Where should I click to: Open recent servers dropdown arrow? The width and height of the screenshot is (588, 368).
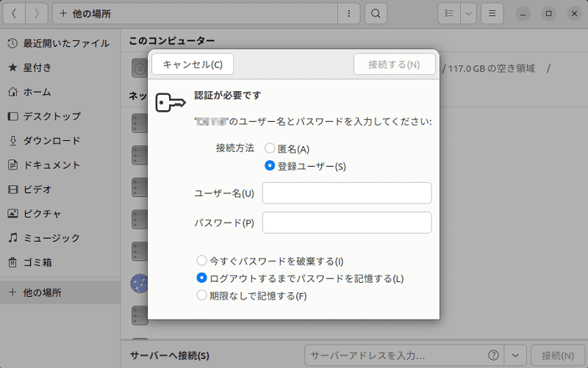point(515,356)
